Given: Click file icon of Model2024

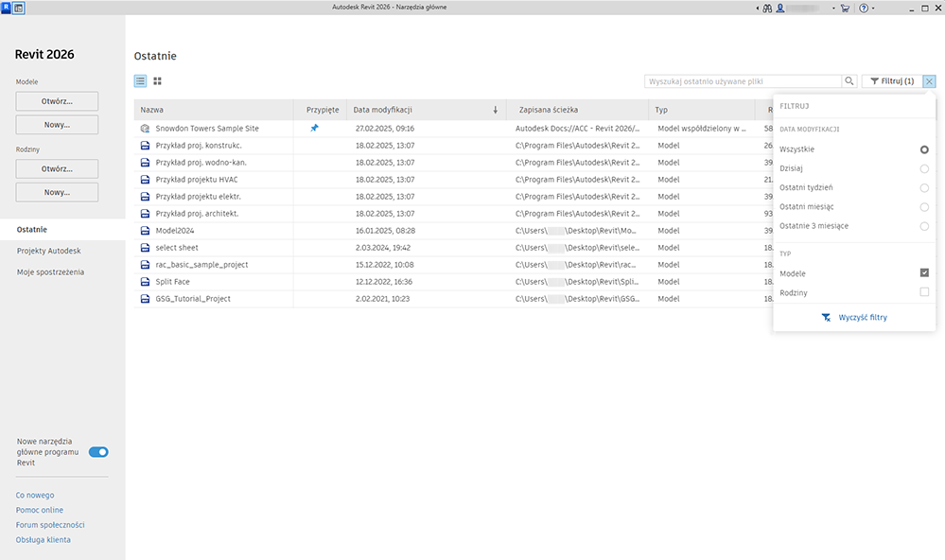Looking at the screenshot, I should (145, 230).
